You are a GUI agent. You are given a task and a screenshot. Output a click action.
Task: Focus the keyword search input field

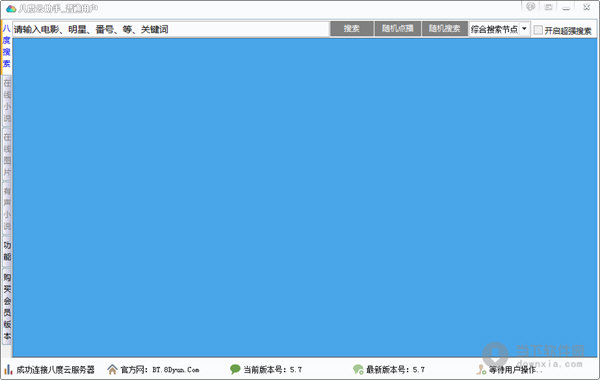click(171, 29)
